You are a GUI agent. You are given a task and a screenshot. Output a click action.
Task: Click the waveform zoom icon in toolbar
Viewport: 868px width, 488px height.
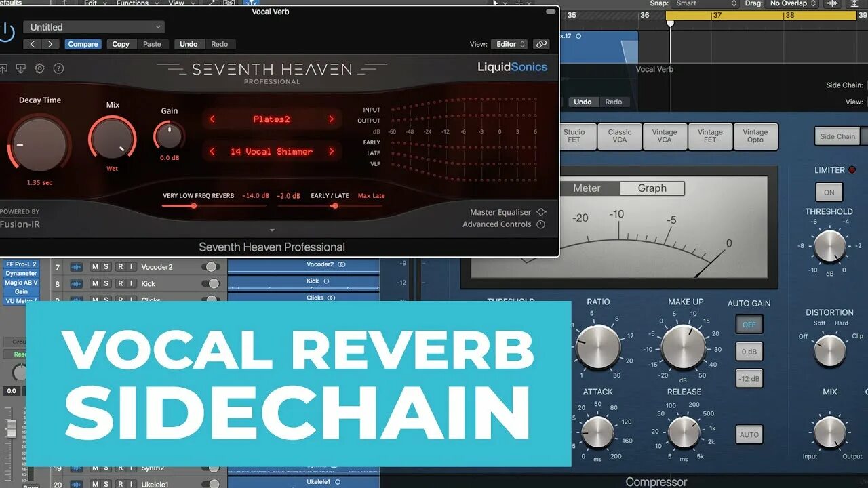coord(831,3)
